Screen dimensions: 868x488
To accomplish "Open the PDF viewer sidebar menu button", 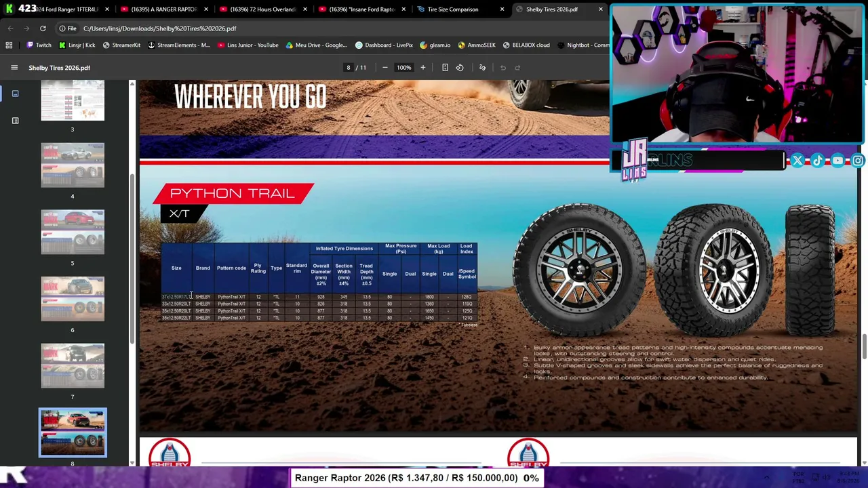I will pos(14,68).
